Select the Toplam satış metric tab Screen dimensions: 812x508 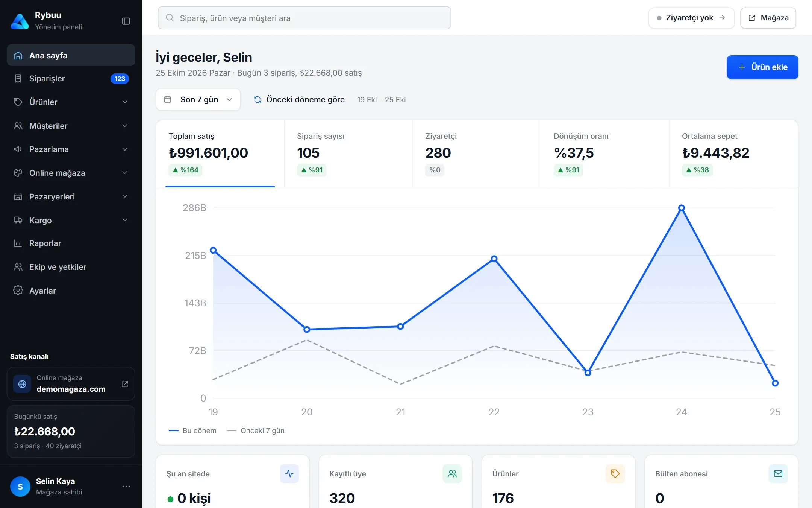pyautogui.click(x=220, y=154)
